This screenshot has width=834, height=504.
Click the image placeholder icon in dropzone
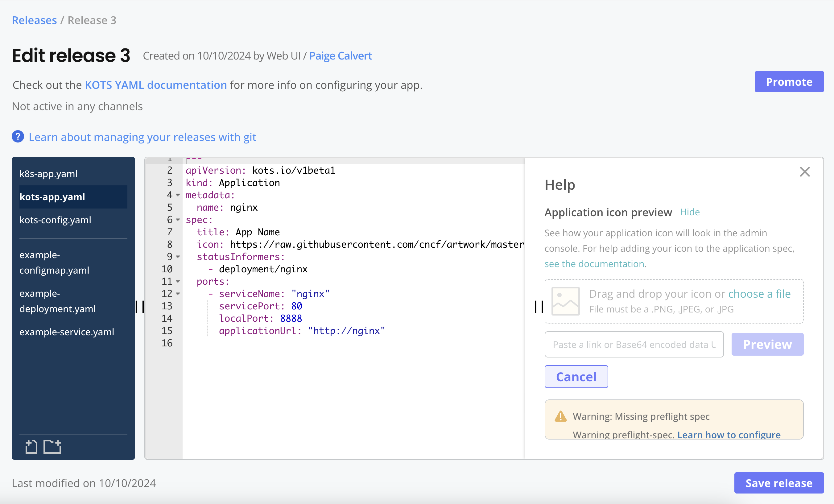[x=565, y=301]
